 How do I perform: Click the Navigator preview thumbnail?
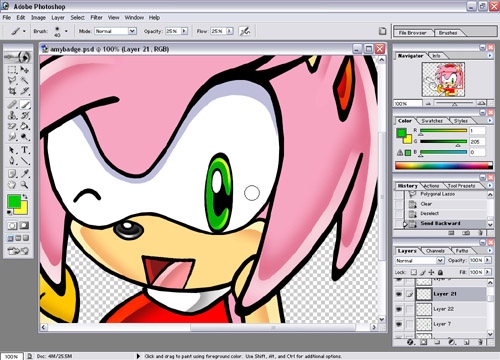tap(443, 79)
